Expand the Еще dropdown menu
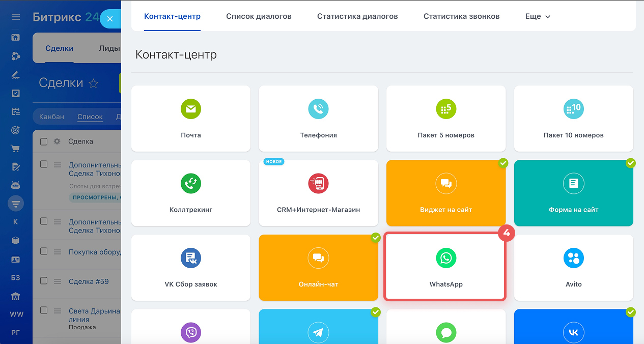This screenshot has width=644, height=344. pos(538,16)
